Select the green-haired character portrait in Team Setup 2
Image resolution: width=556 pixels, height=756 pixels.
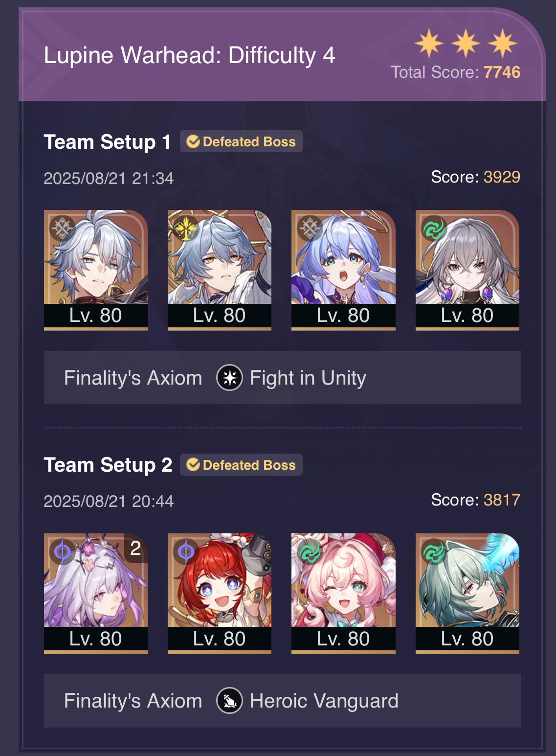pyautogui.click(x=467, y=593)
